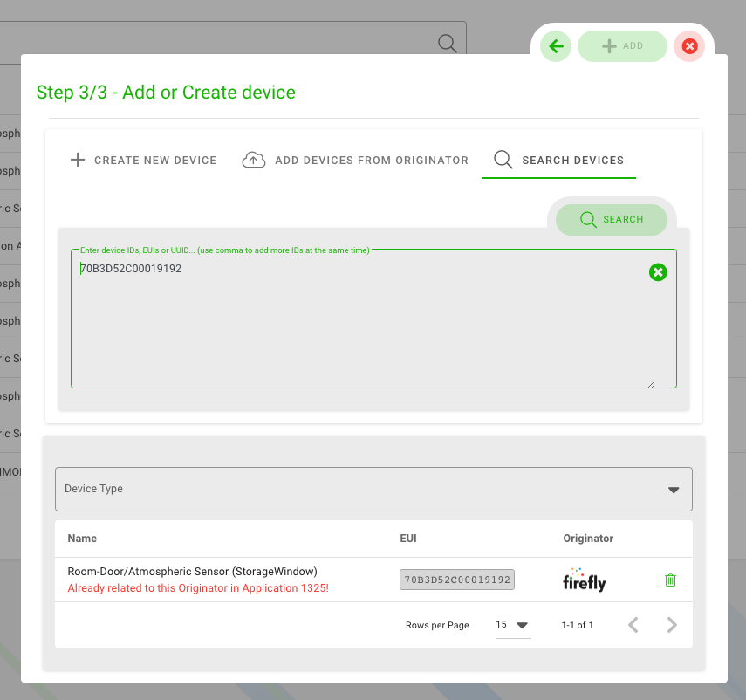The width and height of the screenshot is (746, 700).
Task: Close the dialog with the red X button
Action: point(689,46)
